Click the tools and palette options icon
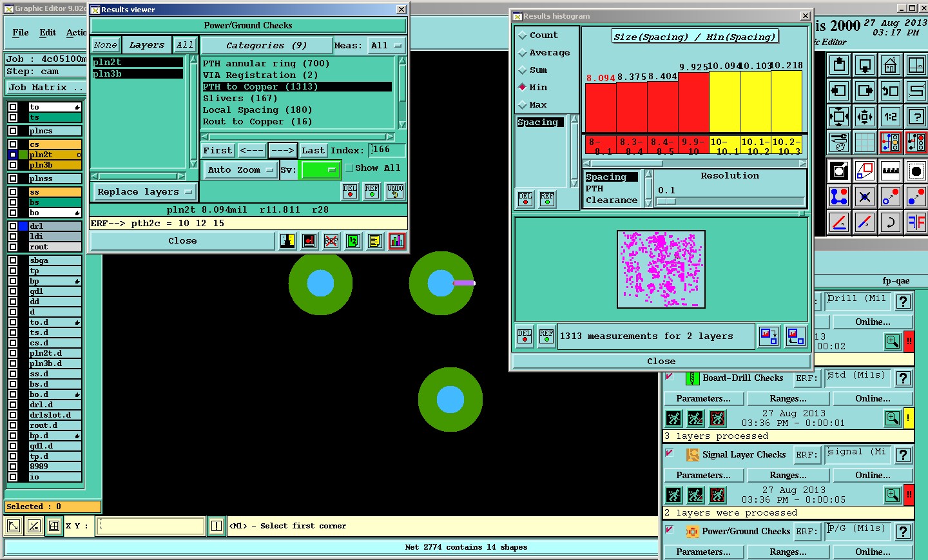The image size is (928, 560). coord(839,142)
